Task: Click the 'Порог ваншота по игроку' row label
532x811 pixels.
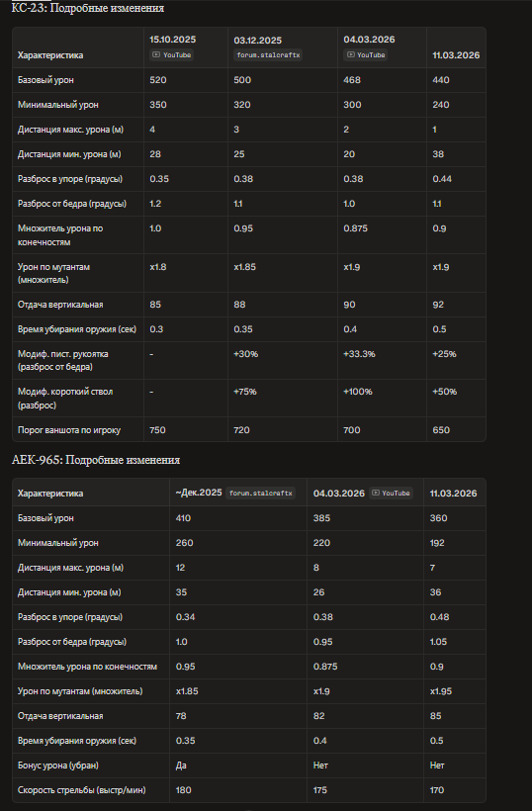Action: (x=69, y=430)
